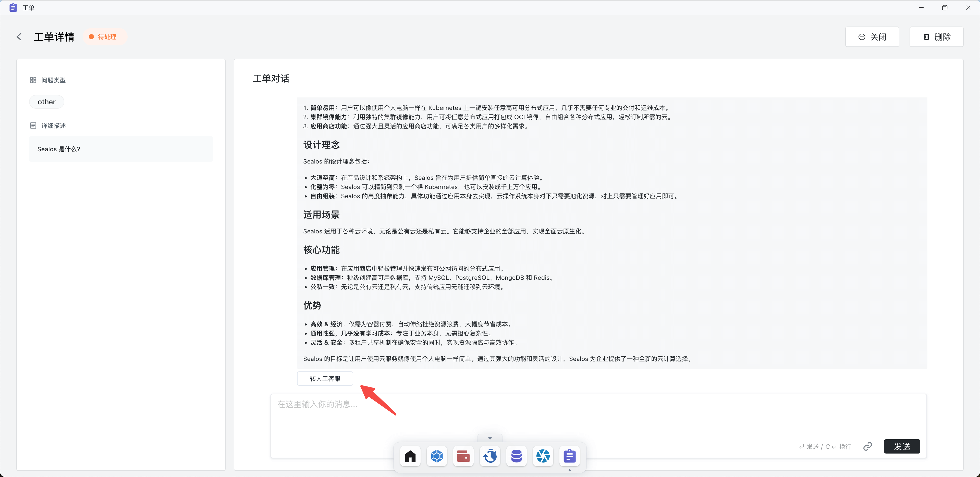
Task: Click the black 发送 send button
Action: click(902, 446)
